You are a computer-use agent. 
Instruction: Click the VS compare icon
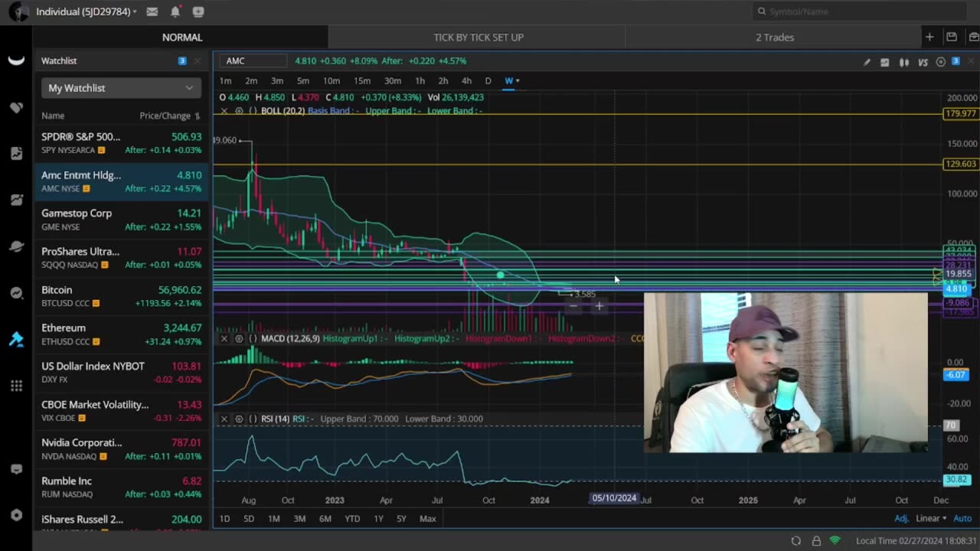pyautogui.click(x=923, y=62)
